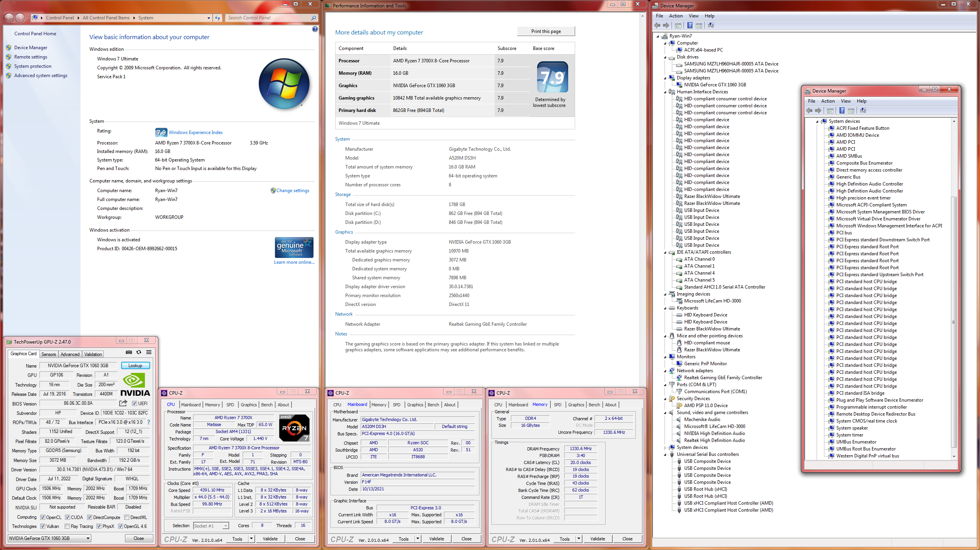Open the GPU-Z hamburger menu icon

[x=149, y=352]
